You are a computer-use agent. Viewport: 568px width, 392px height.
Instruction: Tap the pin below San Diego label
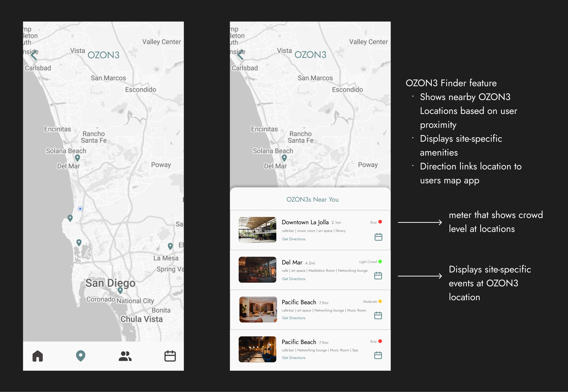(120, 290)
